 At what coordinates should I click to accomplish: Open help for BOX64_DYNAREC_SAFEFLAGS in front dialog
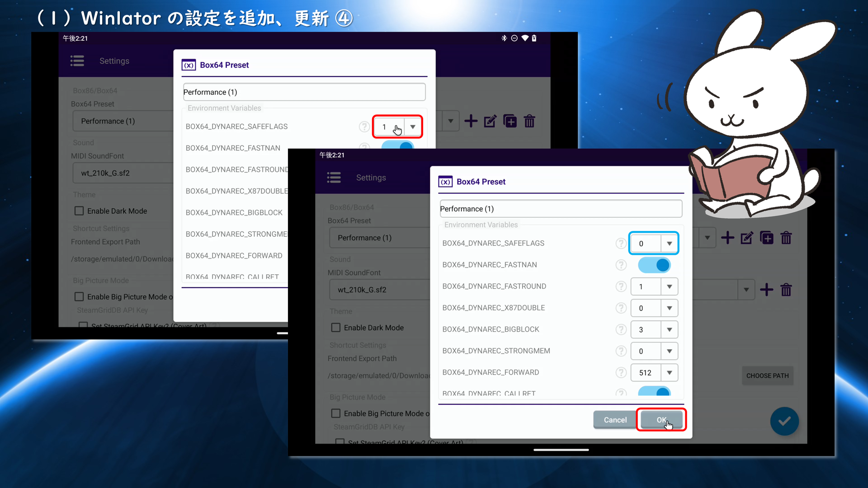tap(621, 244)
